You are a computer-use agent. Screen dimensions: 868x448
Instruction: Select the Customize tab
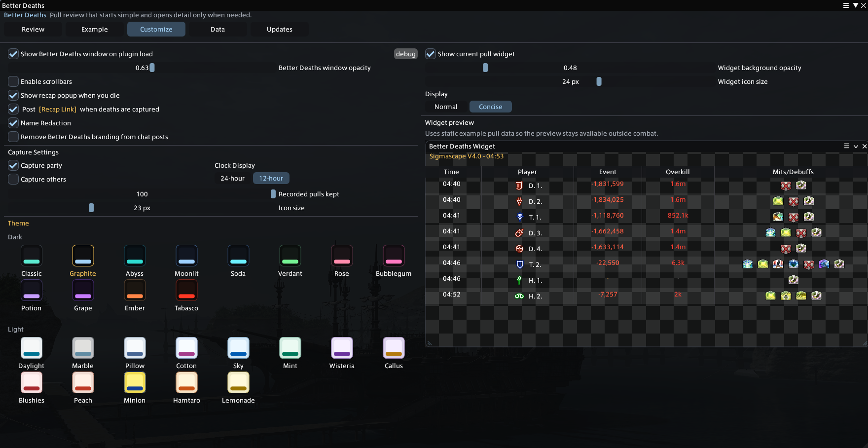[156, 29]
